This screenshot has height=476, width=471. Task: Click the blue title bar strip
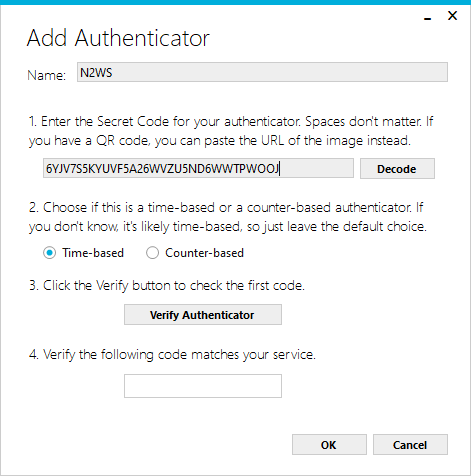tap(235, 2)
